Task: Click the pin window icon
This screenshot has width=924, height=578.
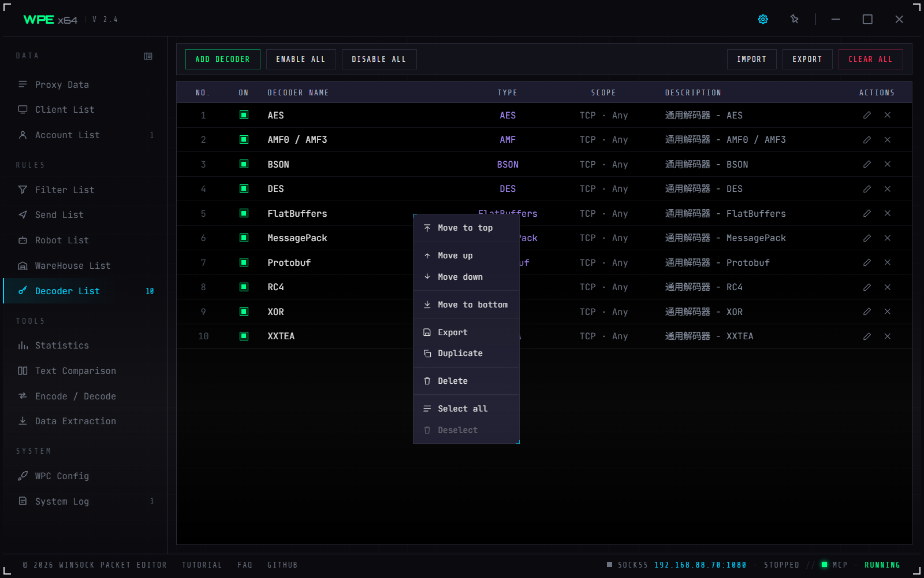Action: [x=795, y=19]
